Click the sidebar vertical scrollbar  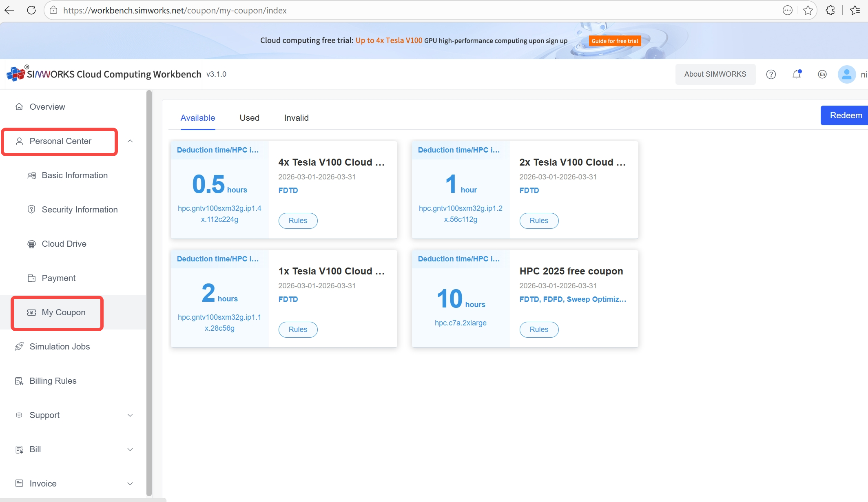149,294
